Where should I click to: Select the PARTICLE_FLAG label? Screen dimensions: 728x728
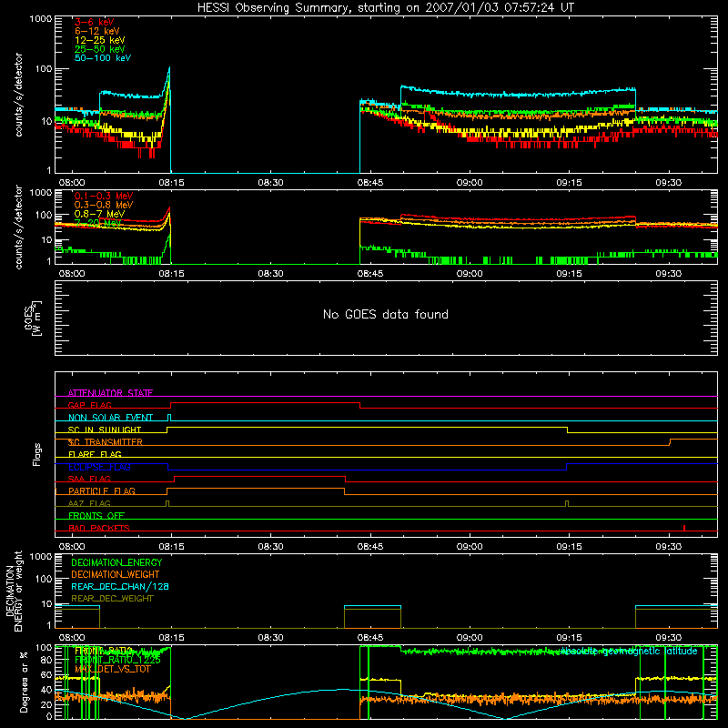(x=102, y=490)
